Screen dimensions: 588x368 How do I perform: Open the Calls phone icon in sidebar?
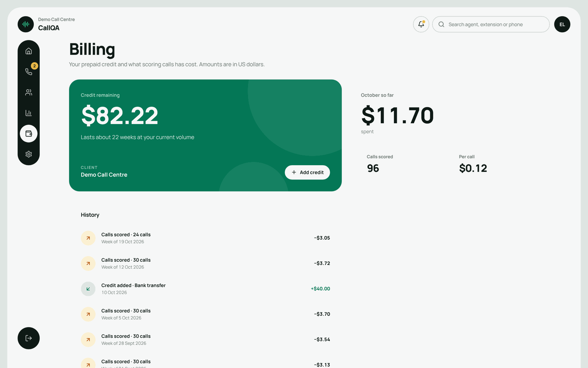tap(29, 72)
